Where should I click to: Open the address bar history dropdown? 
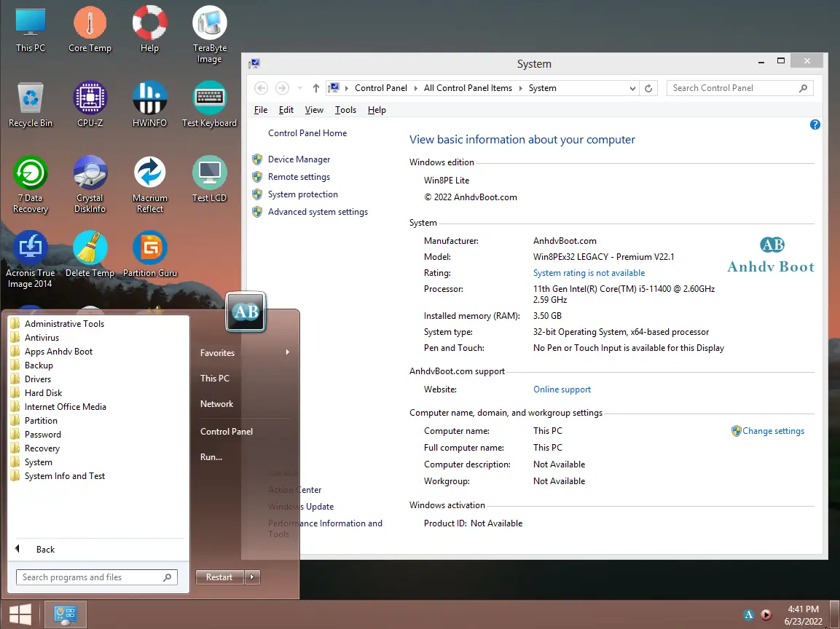(x=632, y=88)
